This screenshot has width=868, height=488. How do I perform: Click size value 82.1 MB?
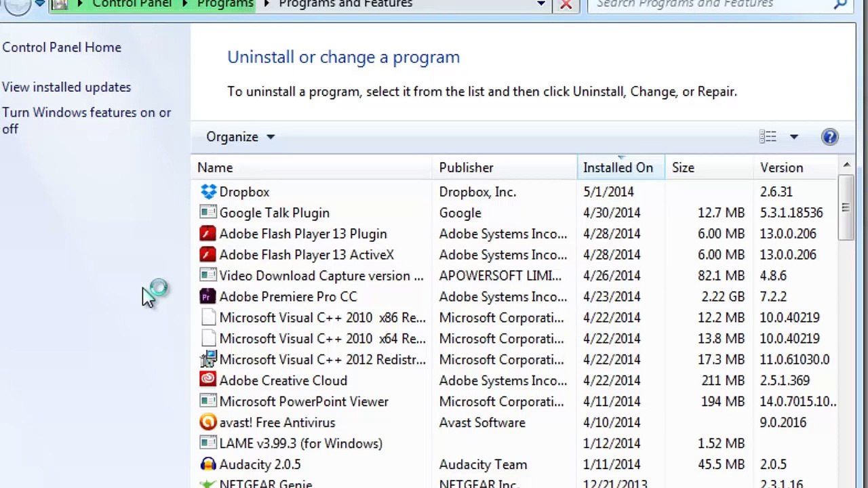pyautogui.click(x=721, y=276)
